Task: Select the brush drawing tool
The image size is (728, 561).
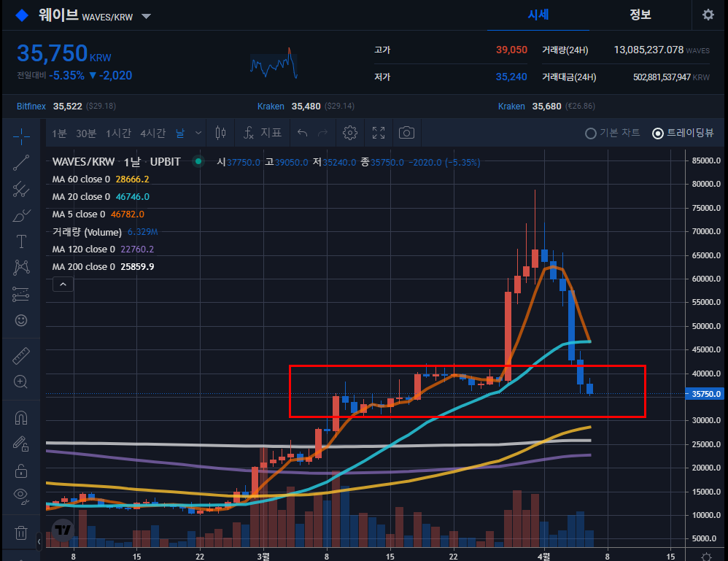Action: click(x=21, y=215)
